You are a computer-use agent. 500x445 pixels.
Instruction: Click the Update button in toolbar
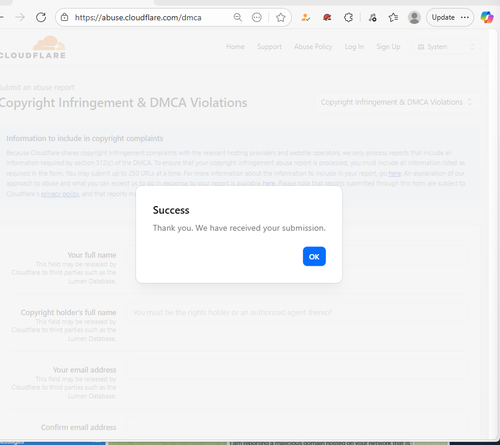443,17
